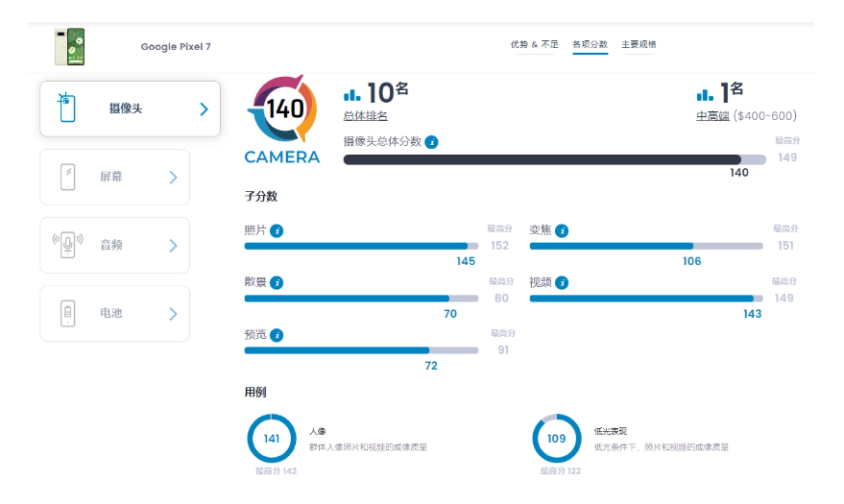Click the 人像 use case title
This screenshot has width=844, height=504.
click(x=318, y=431)
